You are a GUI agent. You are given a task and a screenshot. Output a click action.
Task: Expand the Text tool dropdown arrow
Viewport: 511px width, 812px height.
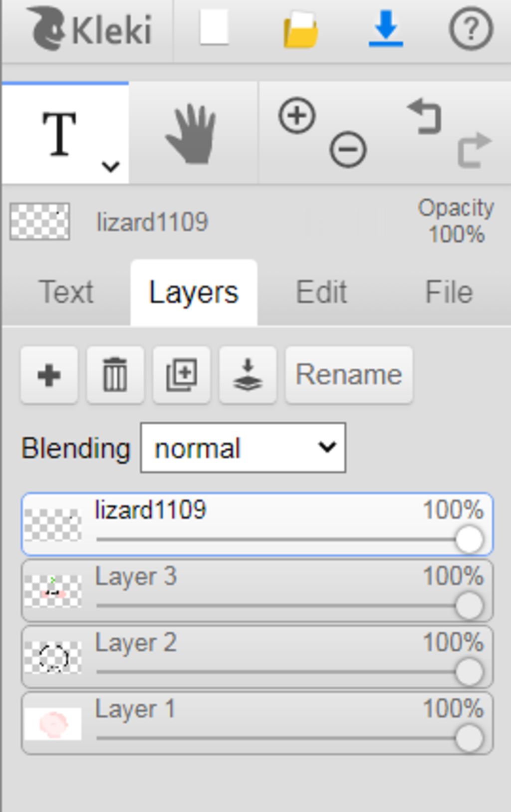point(110,166)
